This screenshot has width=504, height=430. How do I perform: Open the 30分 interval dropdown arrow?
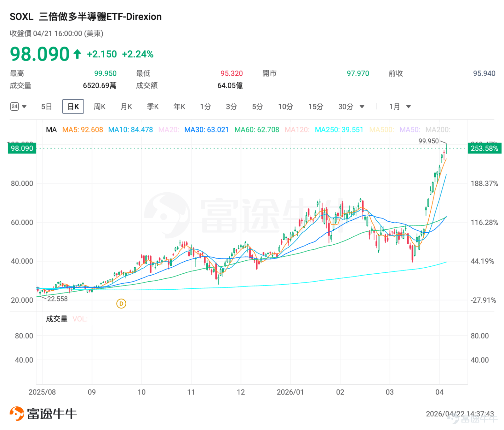(362, 107)
